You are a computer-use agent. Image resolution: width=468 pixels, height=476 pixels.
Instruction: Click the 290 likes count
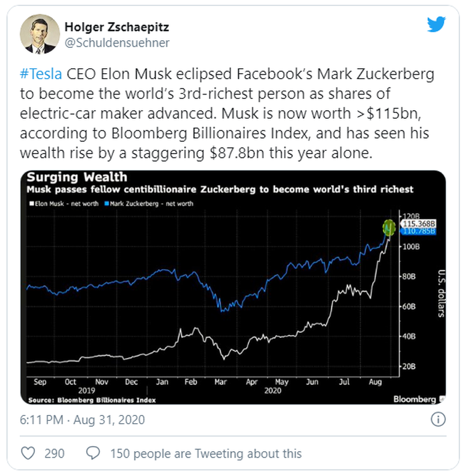(53, 453)
